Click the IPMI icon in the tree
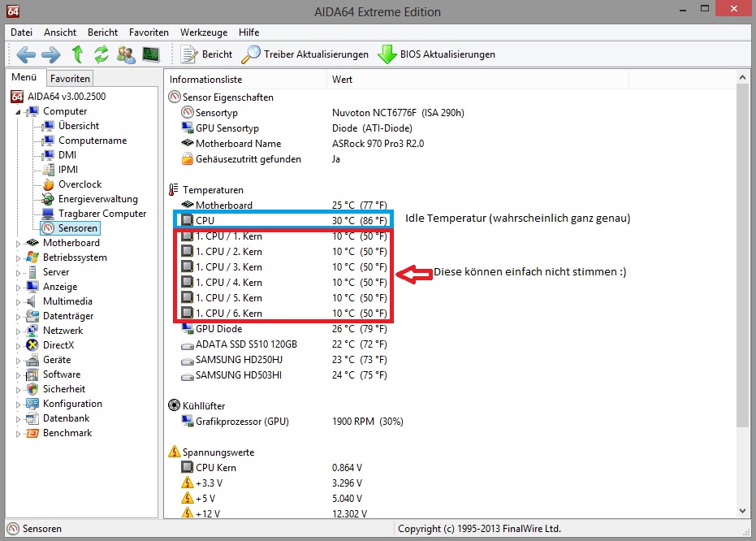Image resolution: width=756 pixels, height=541 pixels. tap(48, 170)
